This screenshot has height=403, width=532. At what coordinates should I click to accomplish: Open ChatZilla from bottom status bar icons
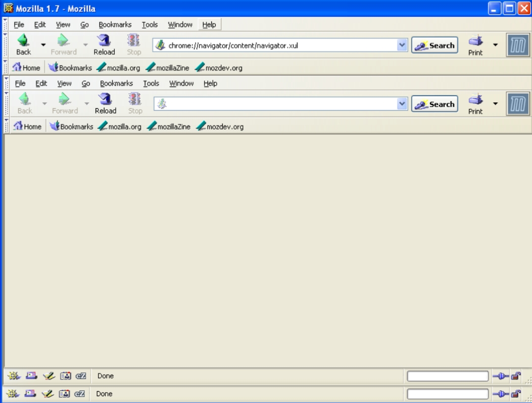point(79,394)
